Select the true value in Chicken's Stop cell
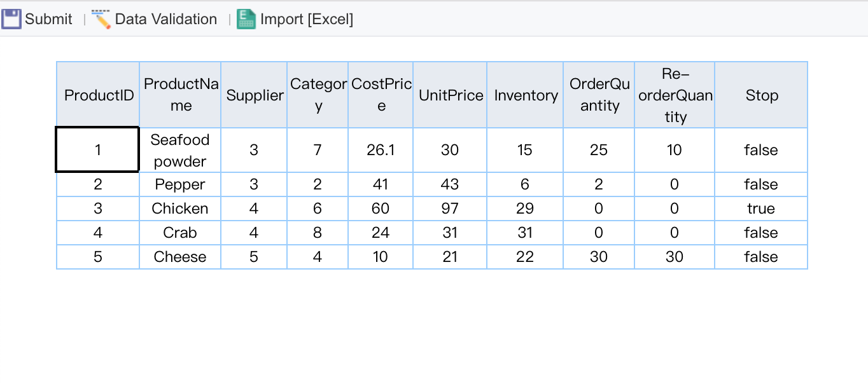Viewport: 868px width, 384px height. 761,209
